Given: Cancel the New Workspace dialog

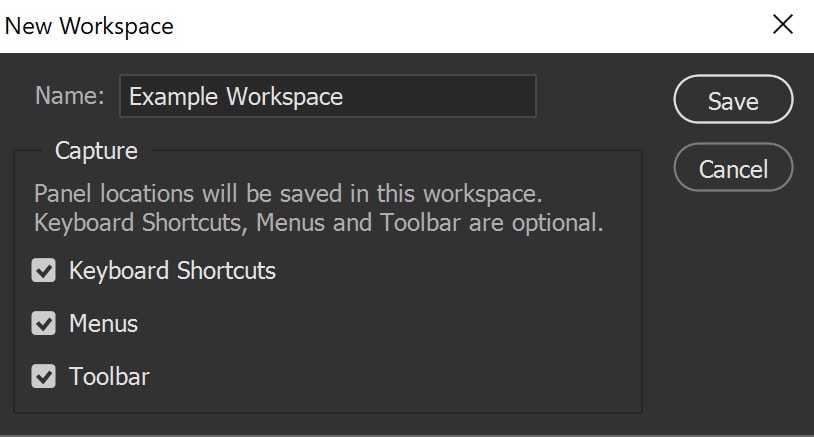Looking at the screenshot, I should (x=733, y=169).
